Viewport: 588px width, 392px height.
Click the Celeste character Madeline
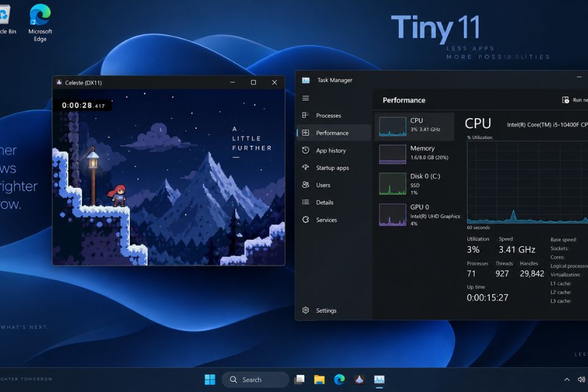pos(118,195)
